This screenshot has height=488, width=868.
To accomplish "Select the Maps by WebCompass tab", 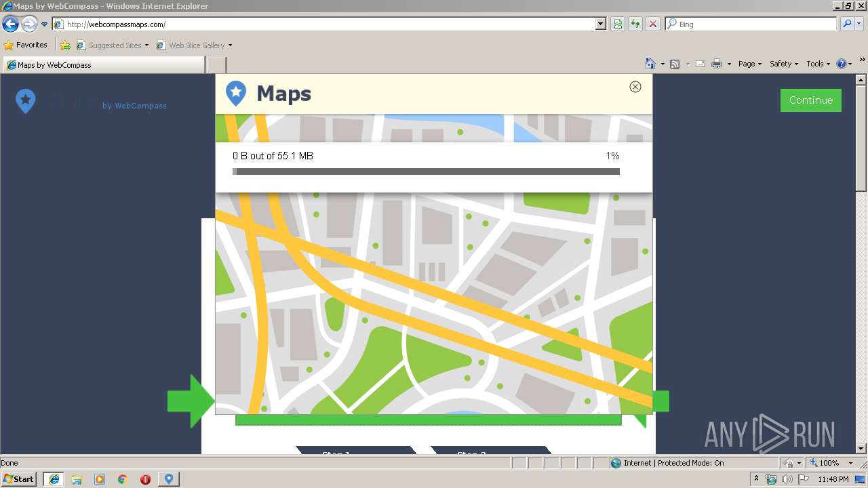I will [103, 65].
